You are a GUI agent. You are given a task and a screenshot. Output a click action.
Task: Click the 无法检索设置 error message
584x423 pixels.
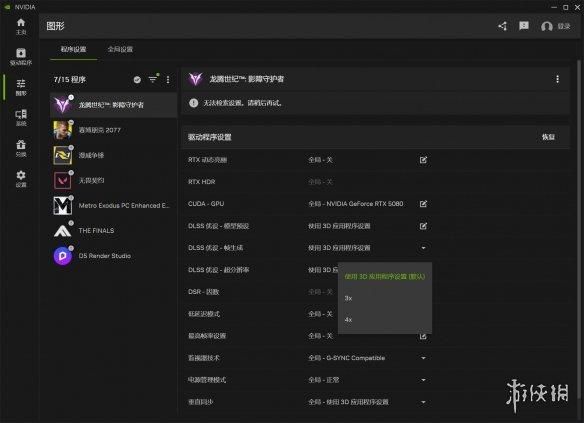(x=242, y=103)
